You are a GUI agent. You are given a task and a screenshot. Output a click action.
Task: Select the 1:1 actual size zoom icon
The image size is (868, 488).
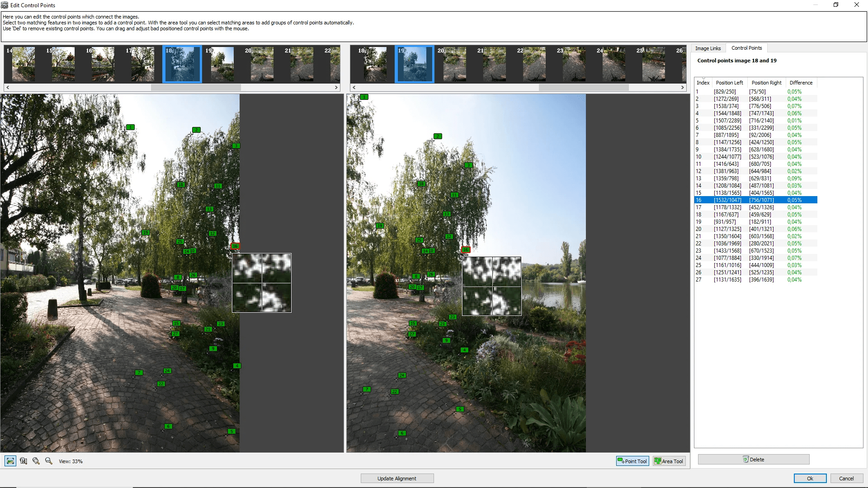24,461
